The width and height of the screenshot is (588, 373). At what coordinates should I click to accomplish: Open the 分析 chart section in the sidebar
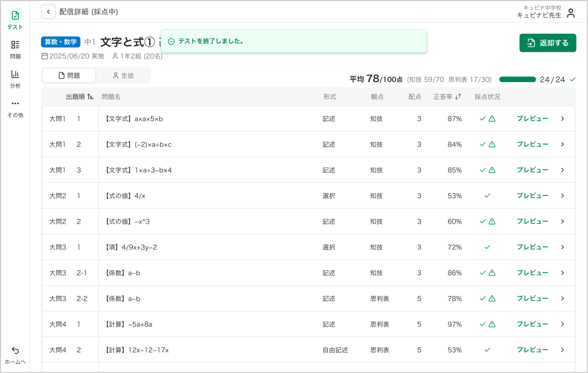pos(15,79)
